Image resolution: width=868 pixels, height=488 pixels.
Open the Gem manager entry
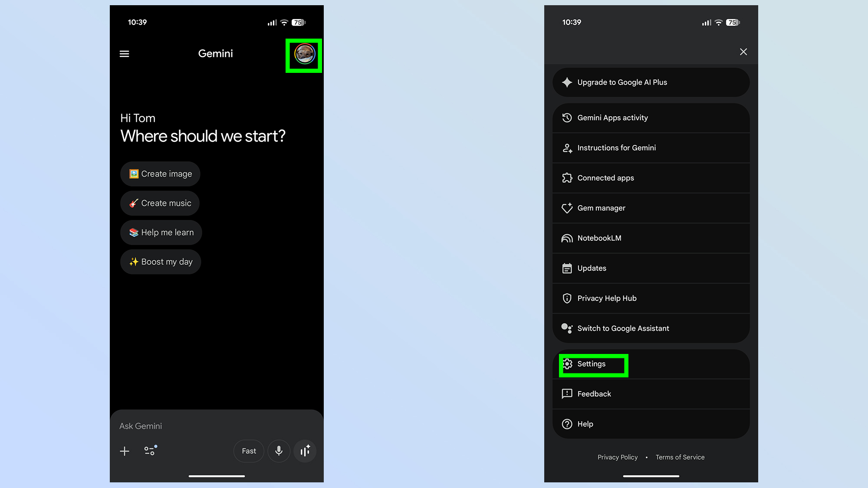pos(651,208)
